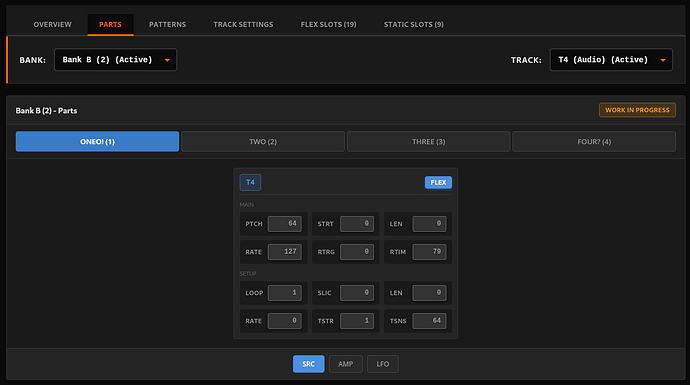Toggle the AMP page view
This screenshot has height=385, width=690.
tap(345, 364)
